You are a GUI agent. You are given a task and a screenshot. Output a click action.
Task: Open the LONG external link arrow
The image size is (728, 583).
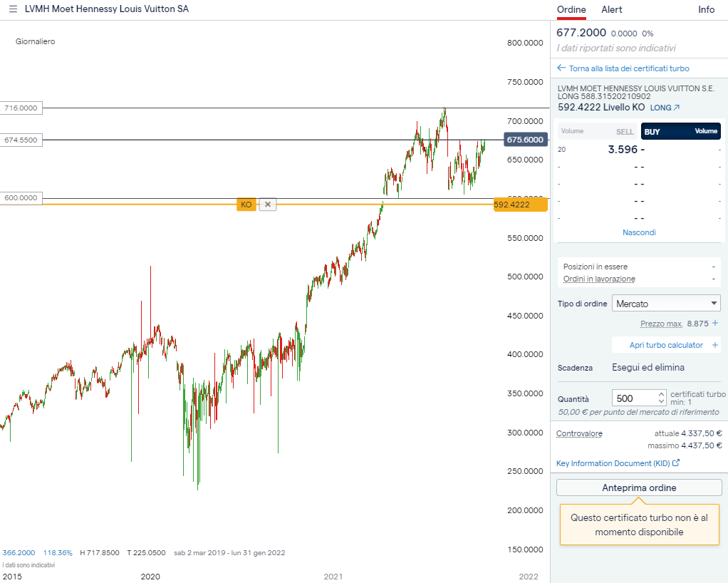pos(676,108)
